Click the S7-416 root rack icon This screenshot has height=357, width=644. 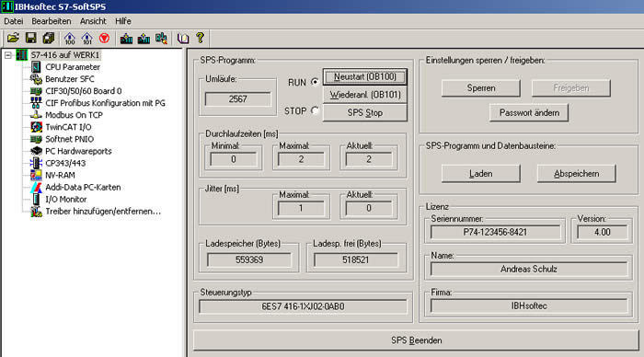[x=22, y=55]
